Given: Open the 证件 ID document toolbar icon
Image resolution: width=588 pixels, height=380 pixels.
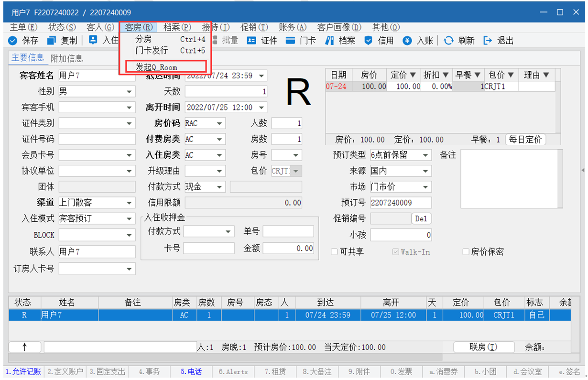Looking at the screenshot, I should pyautogui.click(x=251, y=41).
